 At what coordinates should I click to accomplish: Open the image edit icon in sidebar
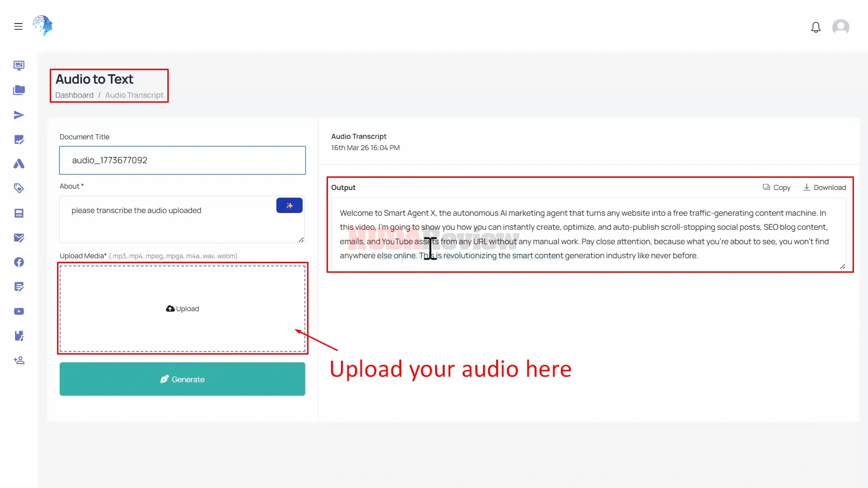[x=19, y=139]
